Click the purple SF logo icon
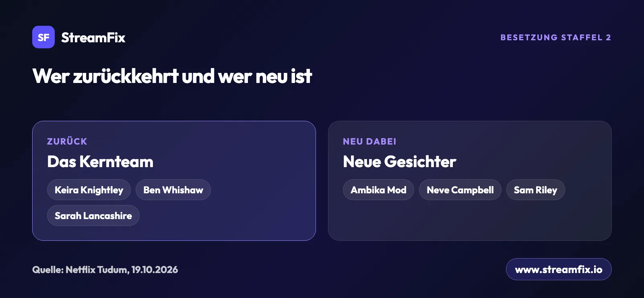The width and height of the screenshot is (644, 298). [43, 37]
